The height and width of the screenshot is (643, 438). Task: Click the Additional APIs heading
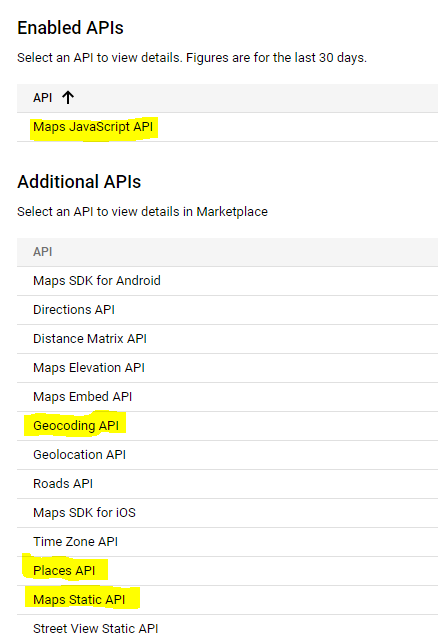tap(79, 182)
